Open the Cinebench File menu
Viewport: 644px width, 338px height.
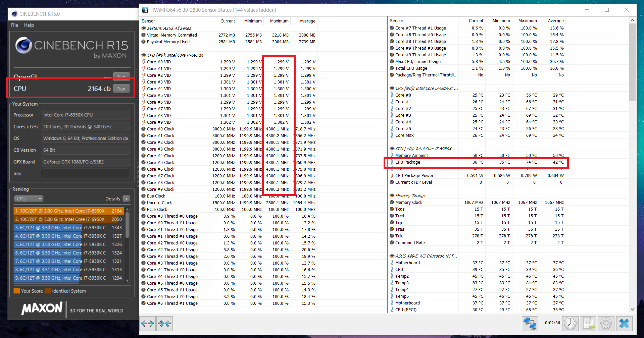click(x=14, y=25)
